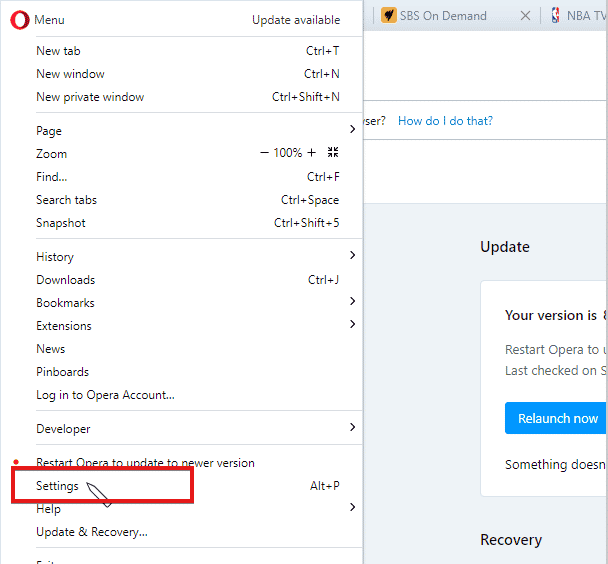This screenshot has height=564, width=608.
Task: Expand the History submenu arrow
Action: point(352,255)
